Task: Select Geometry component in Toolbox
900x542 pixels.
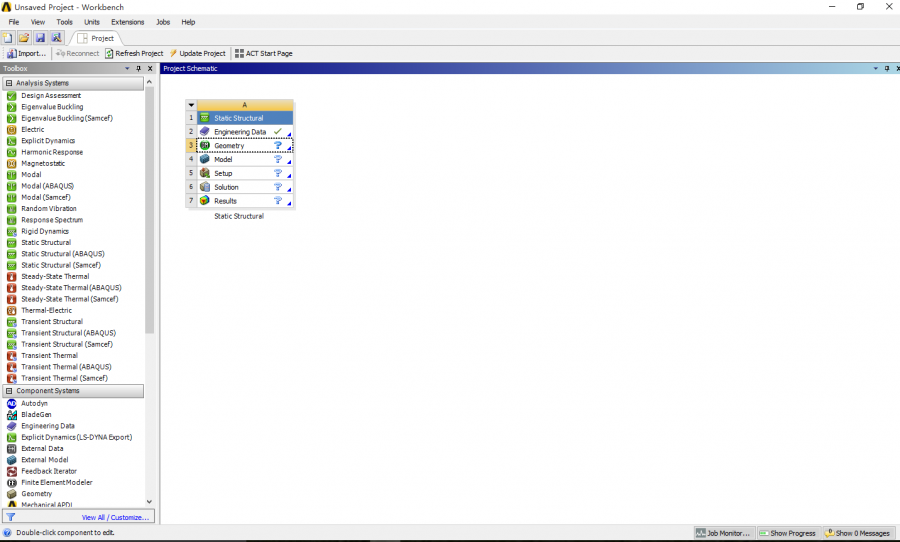Action: 37,494
